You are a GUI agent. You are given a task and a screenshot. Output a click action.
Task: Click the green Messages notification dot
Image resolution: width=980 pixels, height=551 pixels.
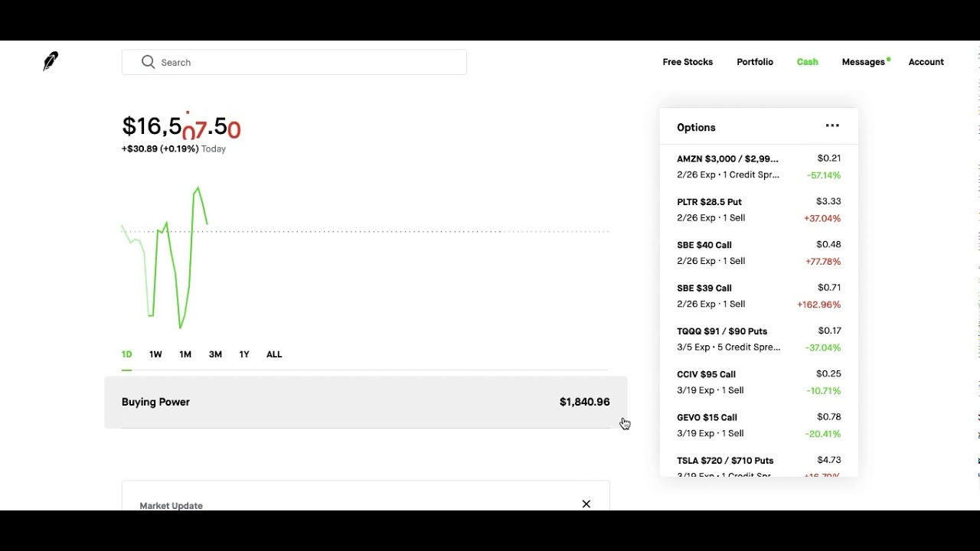click(888, 59)
